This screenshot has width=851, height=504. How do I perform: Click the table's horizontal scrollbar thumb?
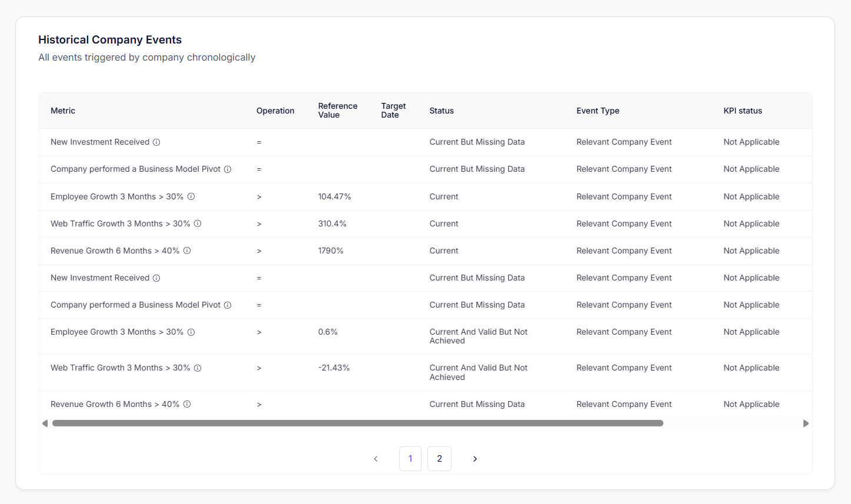pos(358,423)
